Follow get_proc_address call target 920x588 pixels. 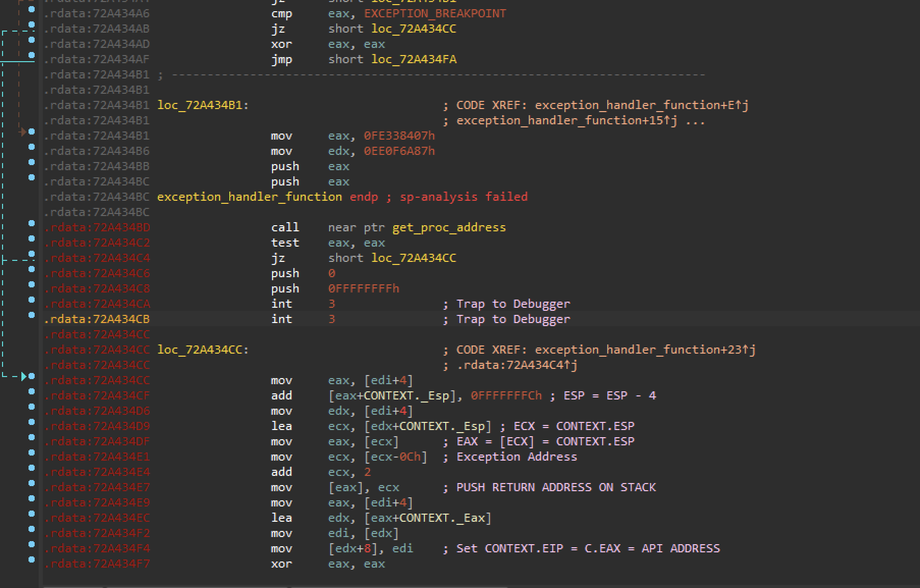[x=449, y=228]
